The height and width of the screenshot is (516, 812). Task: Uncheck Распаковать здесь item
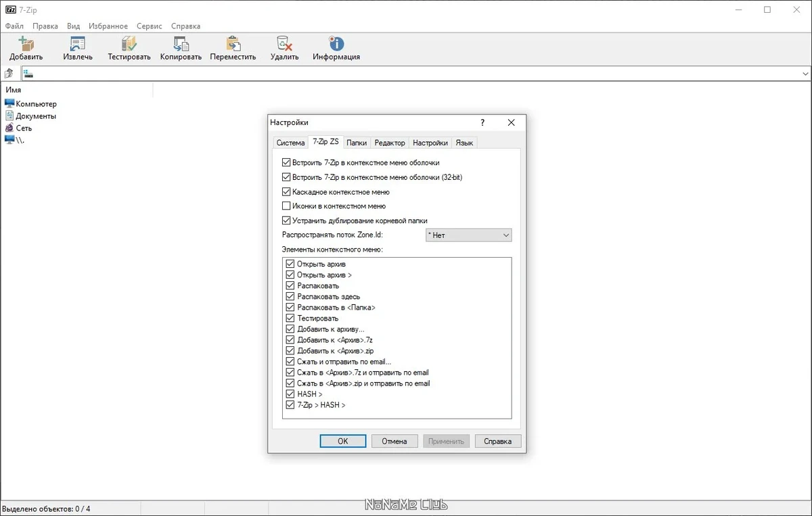point(290,297)
